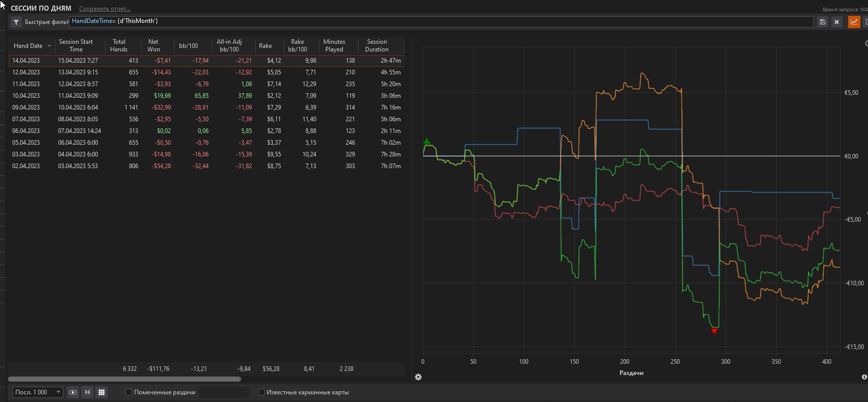
Task: Open graph settings gear icon
Action: 418,377
